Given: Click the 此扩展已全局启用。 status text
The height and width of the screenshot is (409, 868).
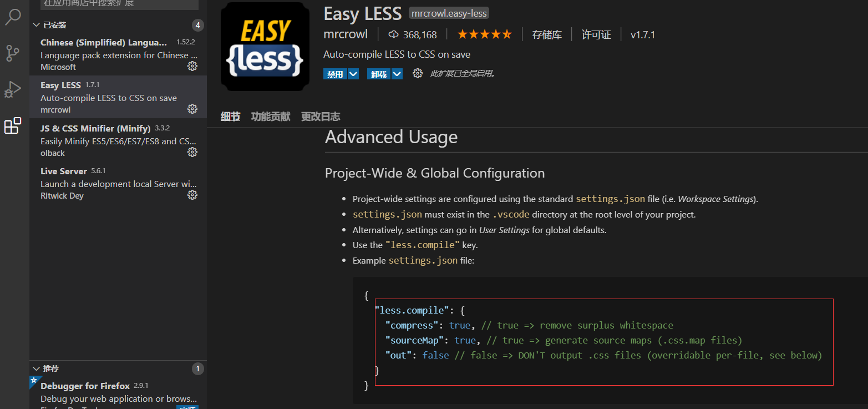Looking at the screenshot, I should pyautogui.click(x=463, y=73).
